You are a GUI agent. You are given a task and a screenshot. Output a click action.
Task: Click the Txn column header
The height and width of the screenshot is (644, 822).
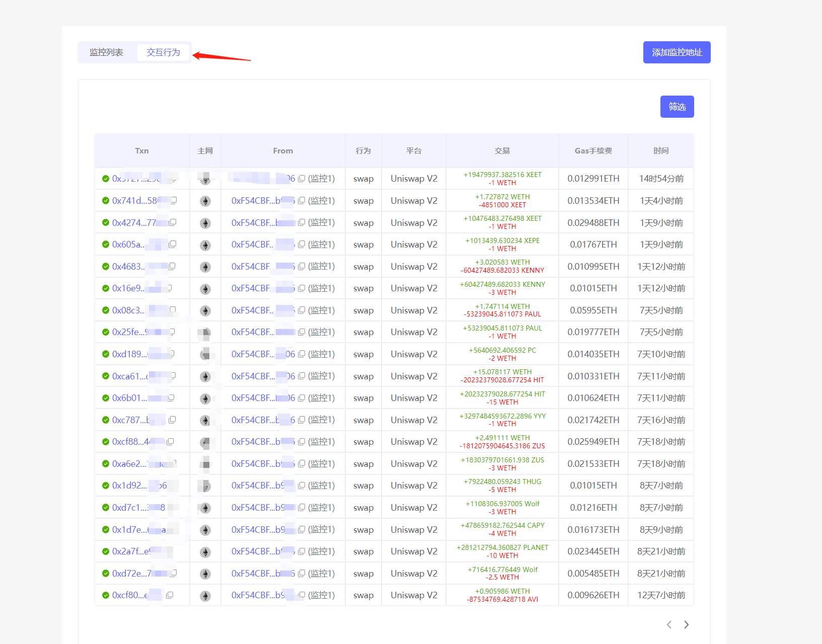142,150
